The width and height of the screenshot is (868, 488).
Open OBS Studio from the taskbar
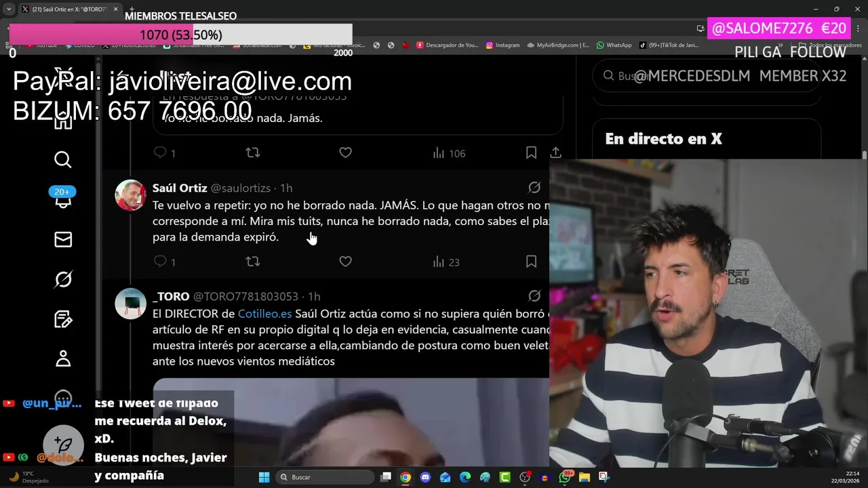coord(525,477)
